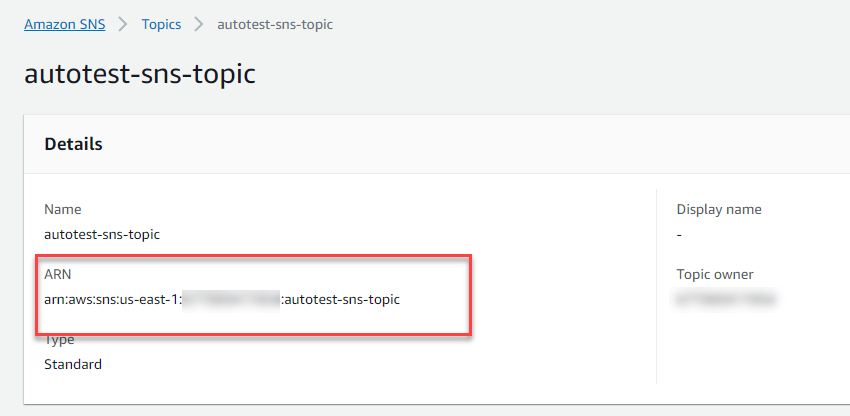Click the chevron after Amazon SNS
Viewport: 850px width, 416px height.
(x=123, y=24)
